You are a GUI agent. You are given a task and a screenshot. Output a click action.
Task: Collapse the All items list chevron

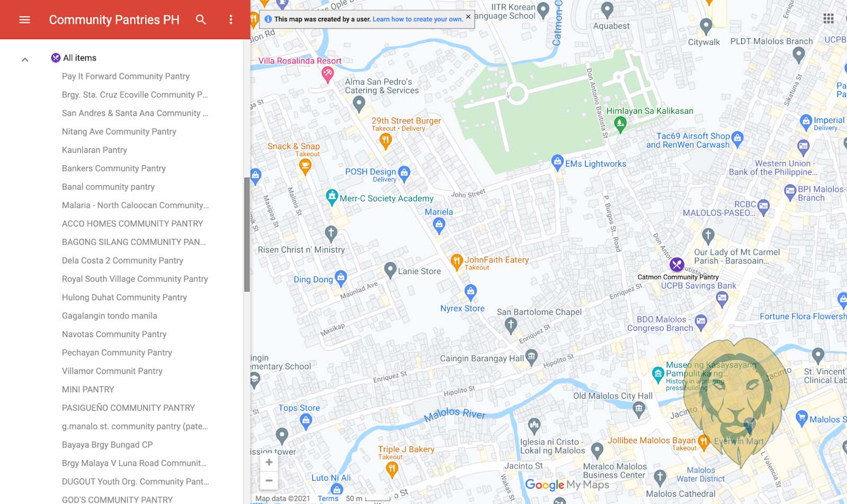pos(25,59)
